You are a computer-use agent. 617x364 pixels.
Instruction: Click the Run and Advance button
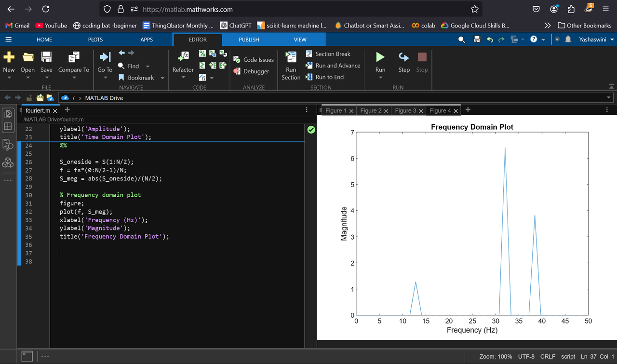point(333,66)
